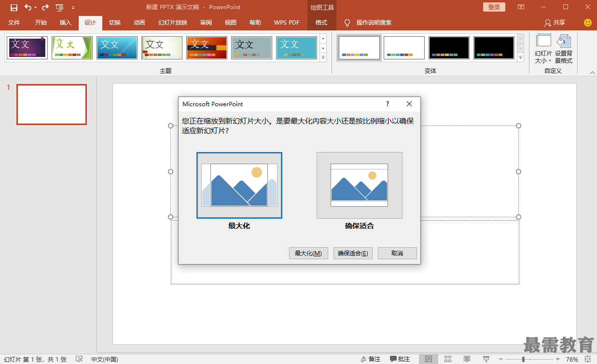Viewport: 597px width, 364px height.
Task: Switch to the 切换 tab
Action: [x=115, y=23]
